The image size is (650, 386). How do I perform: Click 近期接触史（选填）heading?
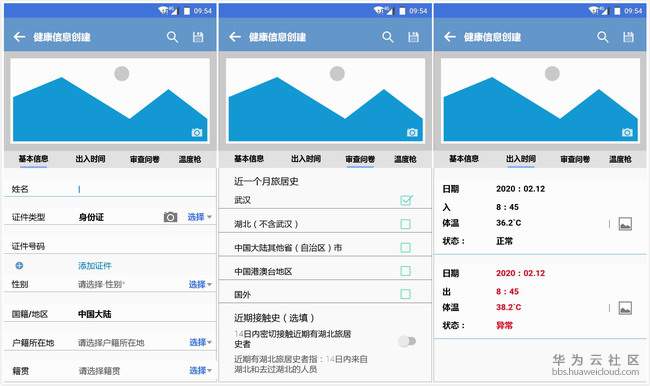point(274,318)
